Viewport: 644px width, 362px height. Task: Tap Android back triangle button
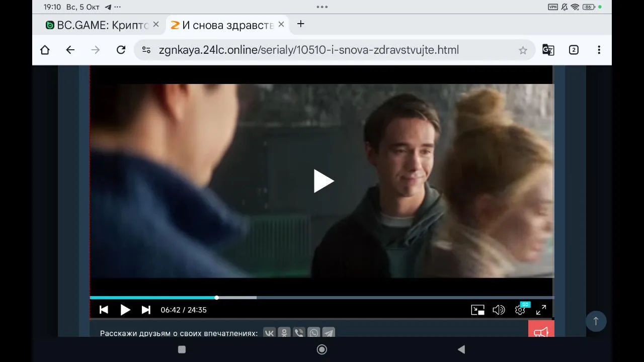[x=461, y=349]
